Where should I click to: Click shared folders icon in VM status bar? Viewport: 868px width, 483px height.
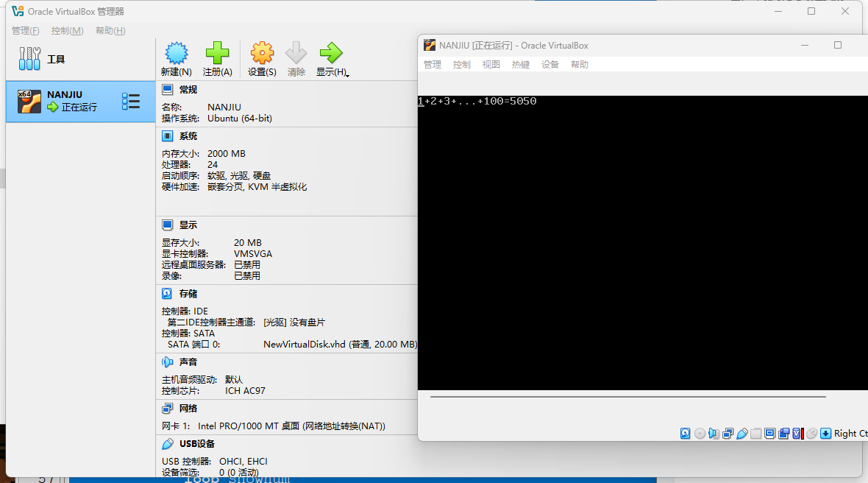(x=755, y=433)
